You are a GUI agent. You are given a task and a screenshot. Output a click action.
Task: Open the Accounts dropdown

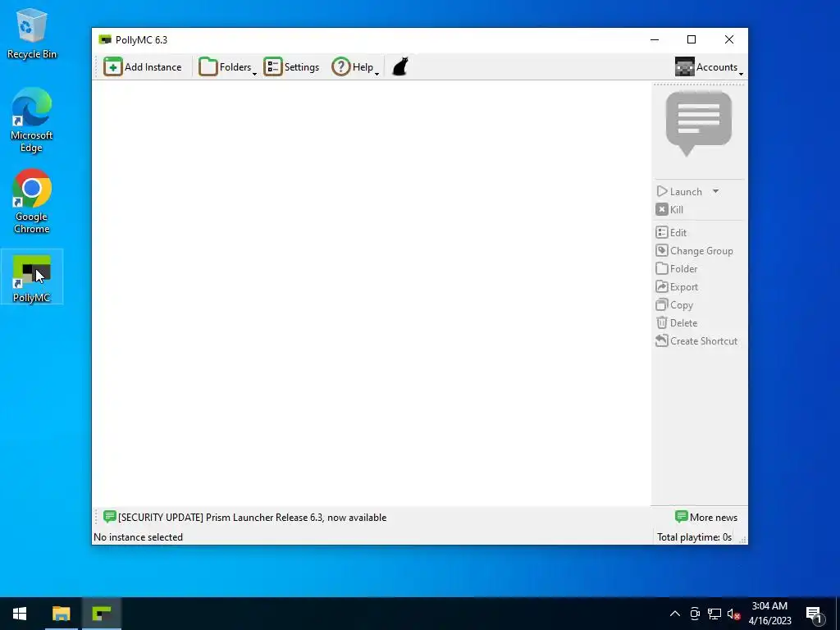pos(710,67)
